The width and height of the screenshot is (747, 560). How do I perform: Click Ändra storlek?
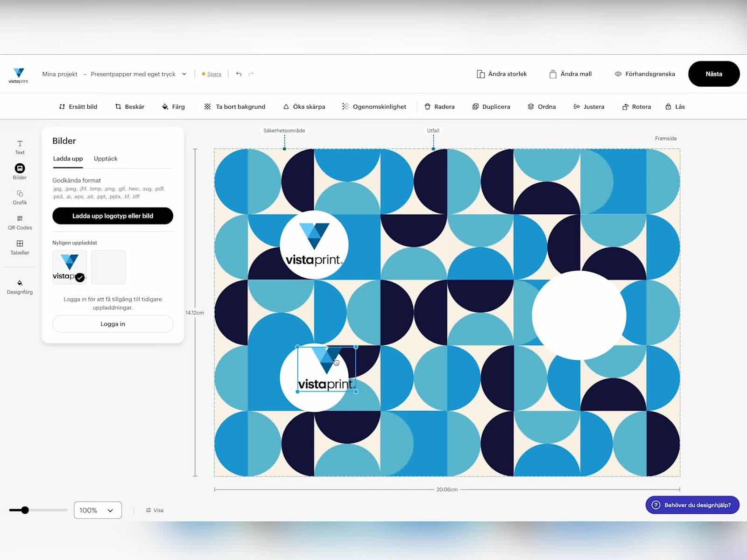501,74
